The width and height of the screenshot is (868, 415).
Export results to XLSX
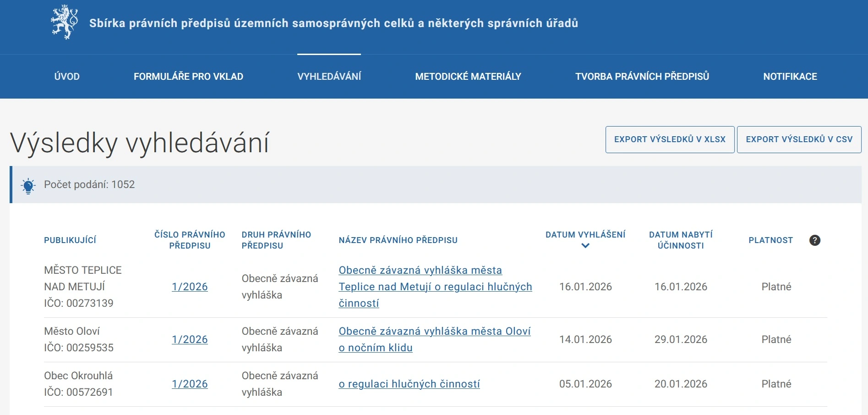click(x=670, y=139)
